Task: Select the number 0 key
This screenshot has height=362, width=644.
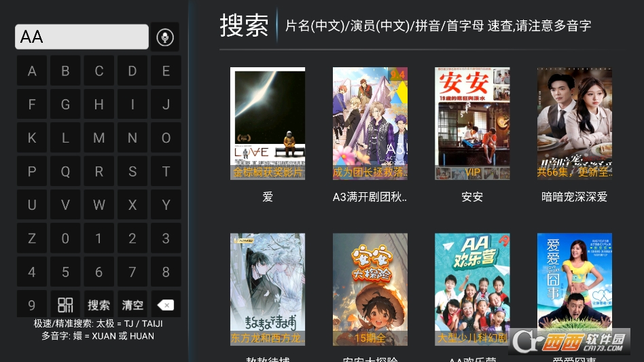Action: [x=65, y=238]
